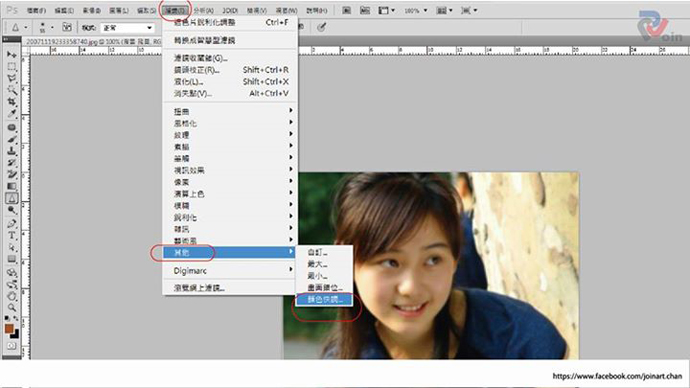Viewport: 690px width, 388px height.
Task: Open the brush size preset picker
Action: coord(46,27)
